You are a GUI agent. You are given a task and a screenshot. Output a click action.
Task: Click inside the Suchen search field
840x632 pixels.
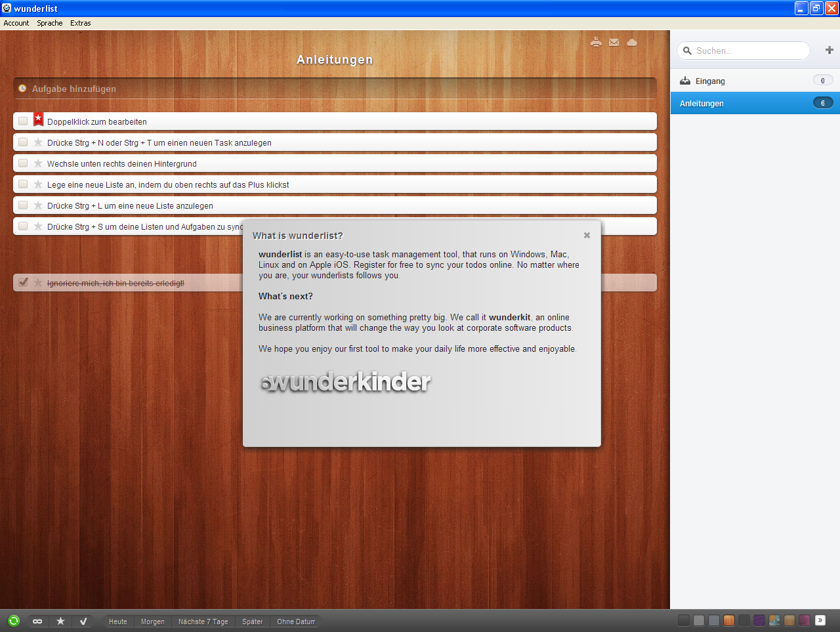click(x=745, y=51)
